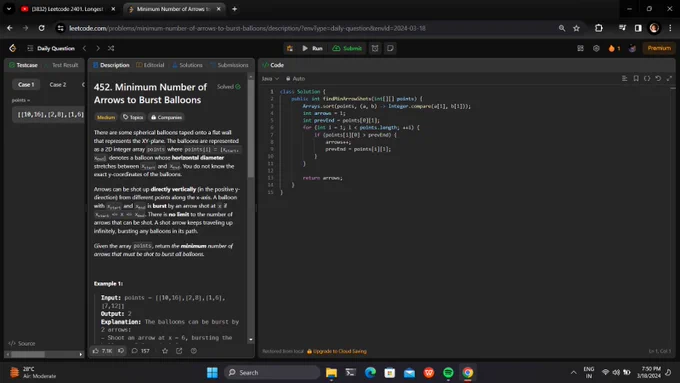Select Case 2 testcase
This screenshot has height=383, width=680.
click(58, 85)
